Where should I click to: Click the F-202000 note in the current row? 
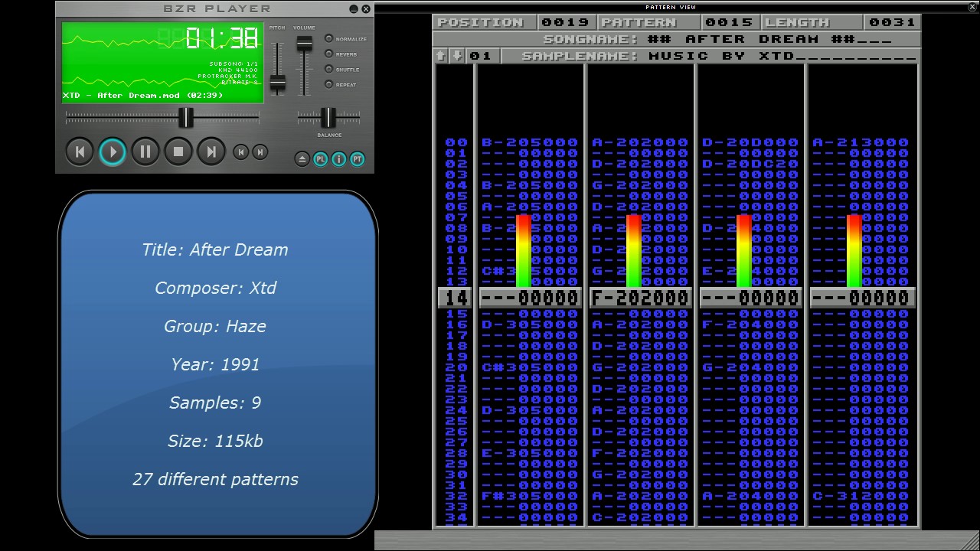click(640, 298)
